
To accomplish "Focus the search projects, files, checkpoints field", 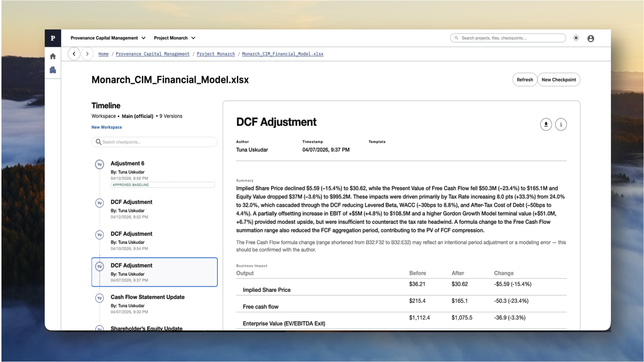I will (508, 38).
